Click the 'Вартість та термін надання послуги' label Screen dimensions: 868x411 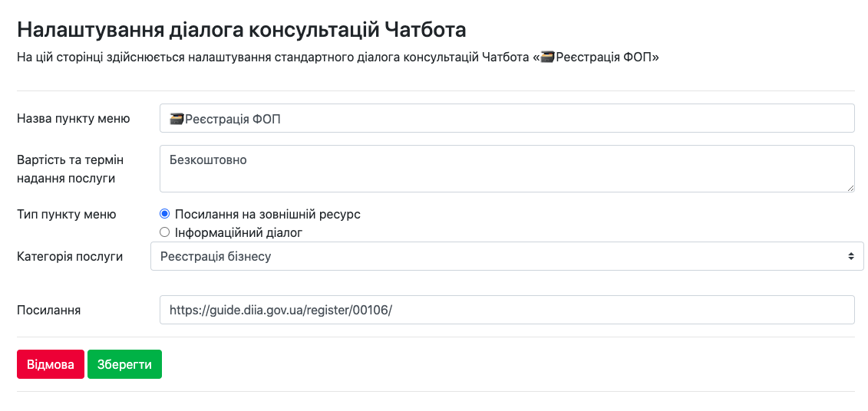(71, 169)
